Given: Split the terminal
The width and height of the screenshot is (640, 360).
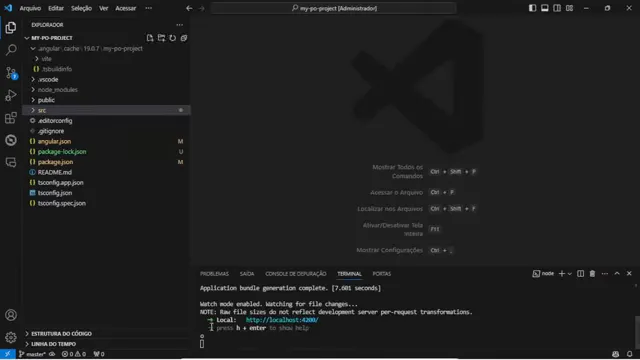Looking at the screenshot, I should pos(580,273).
